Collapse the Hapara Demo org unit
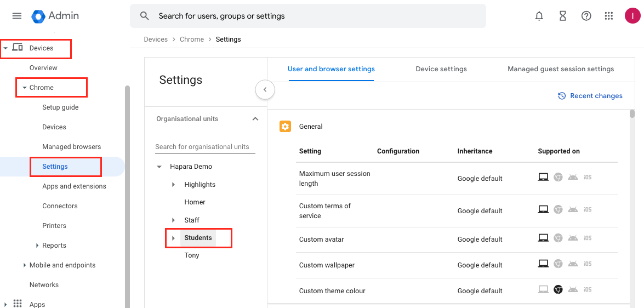Screen dimensions: 644x308 (159, 167)
